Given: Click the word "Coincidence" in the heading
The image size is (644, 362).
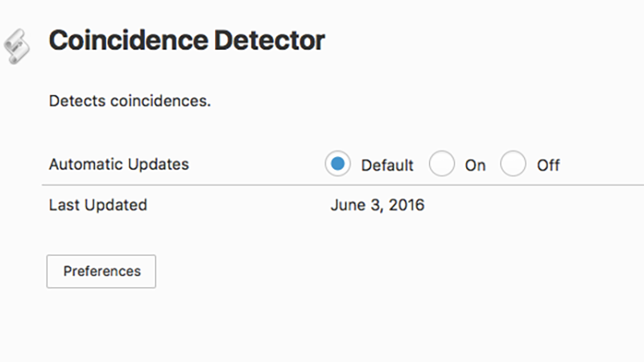Looking at the screenshot, I should (129, 40).
